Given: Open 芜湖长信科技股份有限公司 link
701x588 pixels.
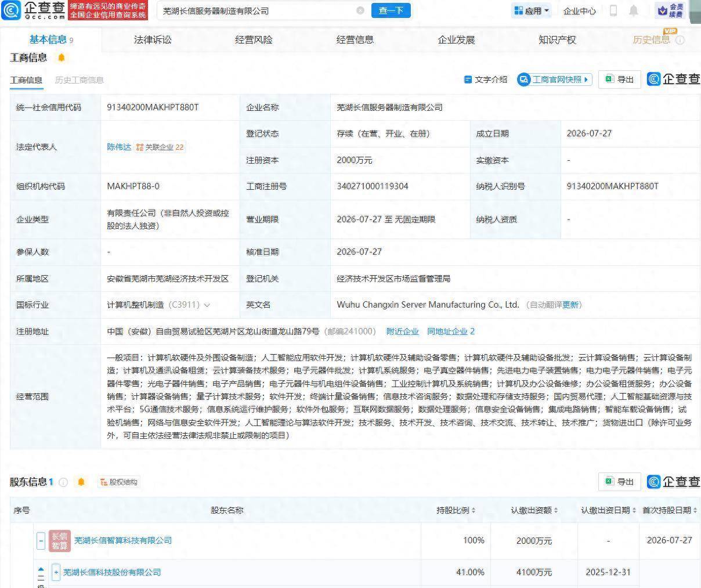Looking at the screenshot, I should pyautogui.click(x=112, y=572).
